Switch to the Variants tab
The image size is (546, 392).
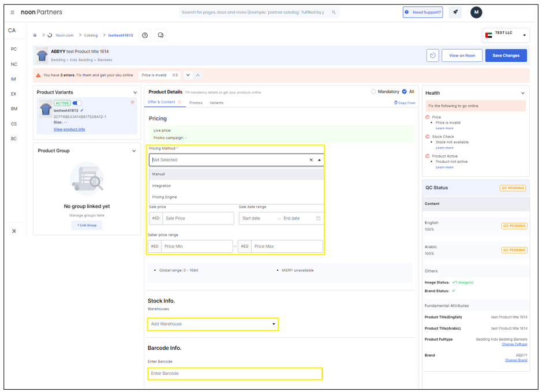(216, 103)
